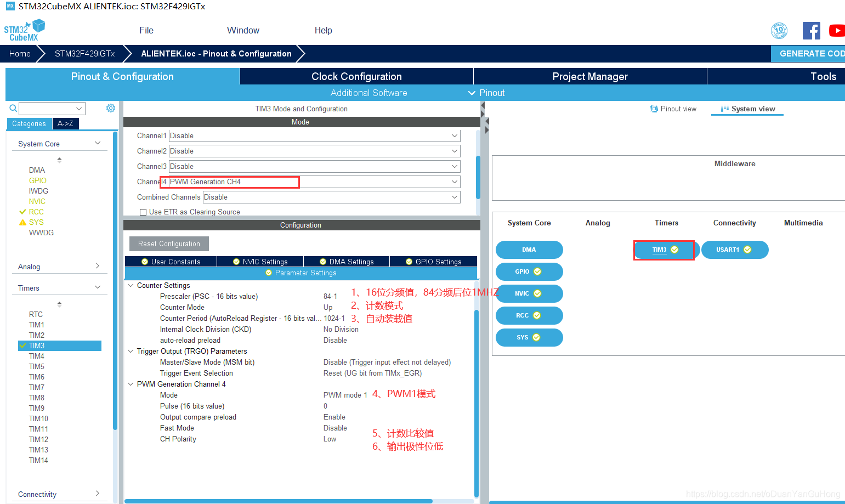Click the SYS button checkmark icon
This screenshot has width=845, height=504.
[536, 337]
